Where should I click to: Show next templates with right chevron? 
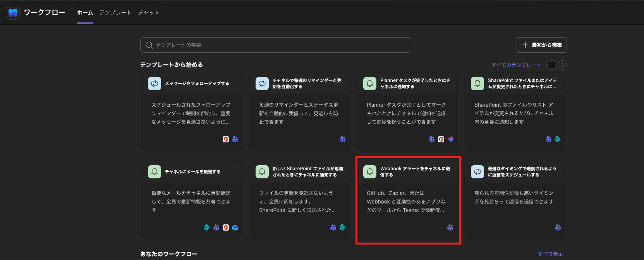[x=563, y=65]
